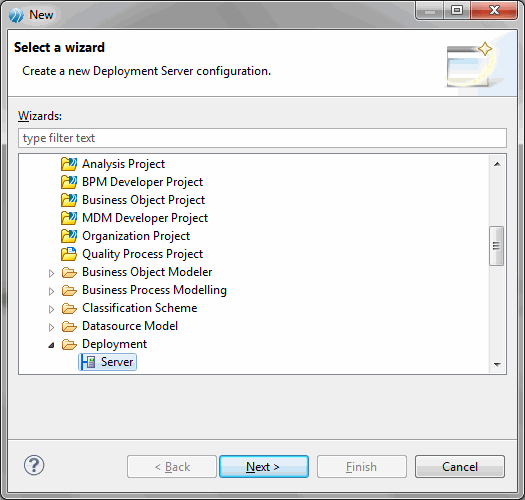
Task: Select the Analysis Project wizard
Action: coord(124,164)
